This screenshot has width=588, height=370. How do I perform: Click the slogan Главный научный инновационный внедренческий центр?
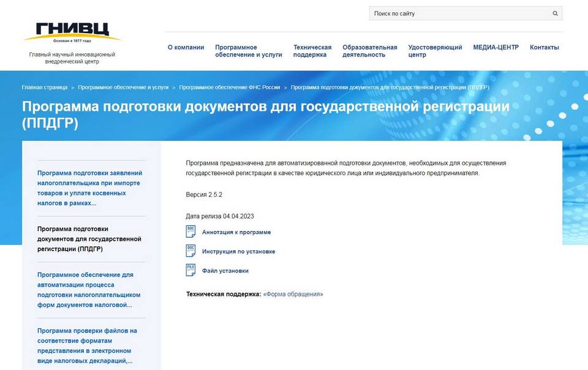[72, 58]
